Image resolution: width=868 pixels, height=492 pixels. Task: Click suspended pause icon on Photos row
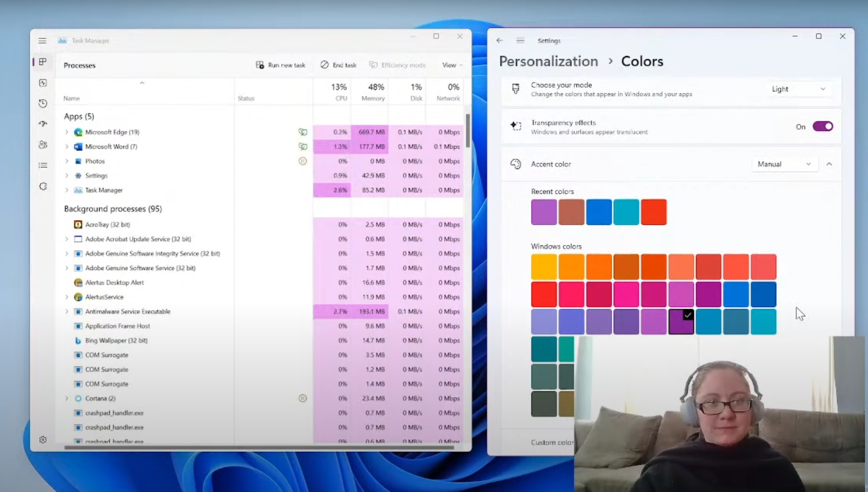coord(303,161)
